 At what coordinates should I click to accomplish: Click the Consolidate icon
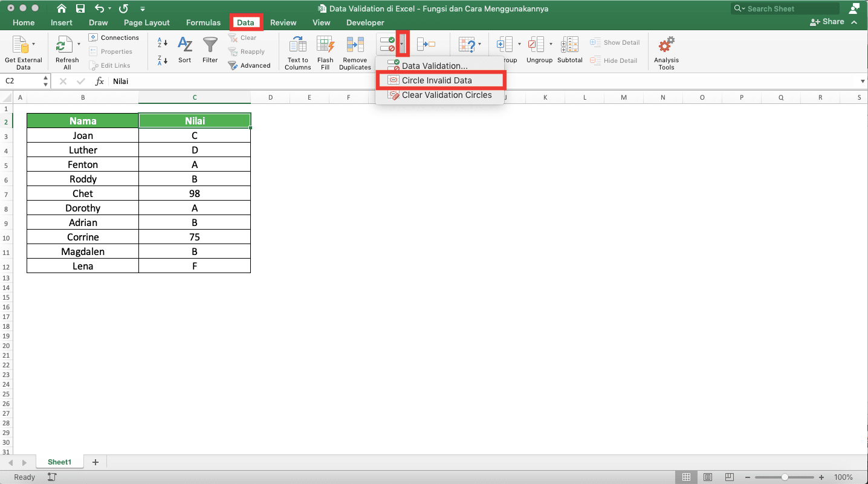point(426,44)
